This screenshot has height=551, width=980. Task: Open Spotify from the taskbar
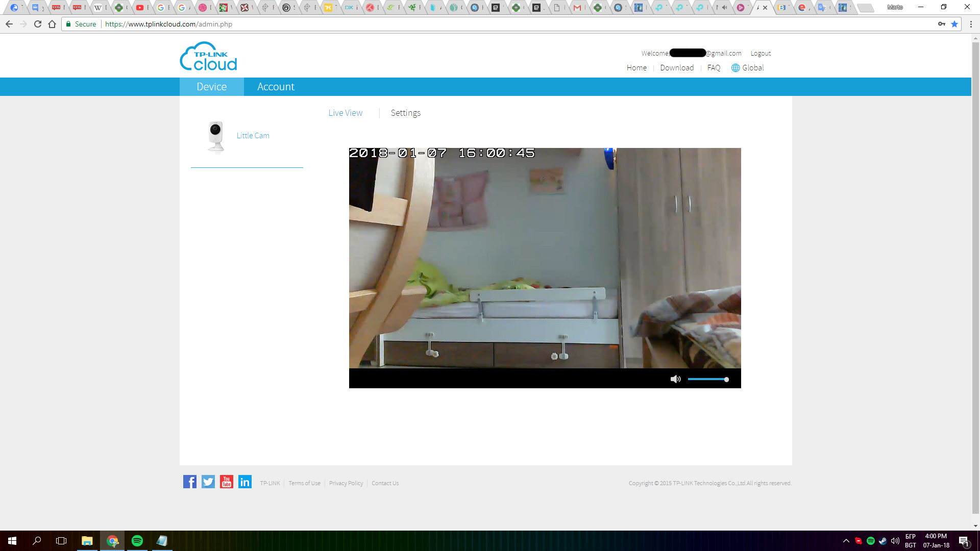click(x=137, y=541)
